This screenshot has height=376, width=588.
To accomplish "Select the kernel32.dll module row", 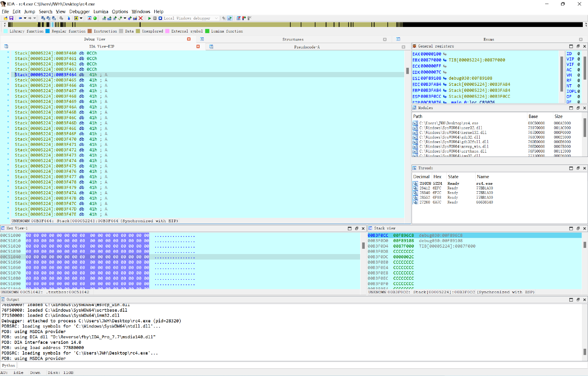I will (497, 133).
